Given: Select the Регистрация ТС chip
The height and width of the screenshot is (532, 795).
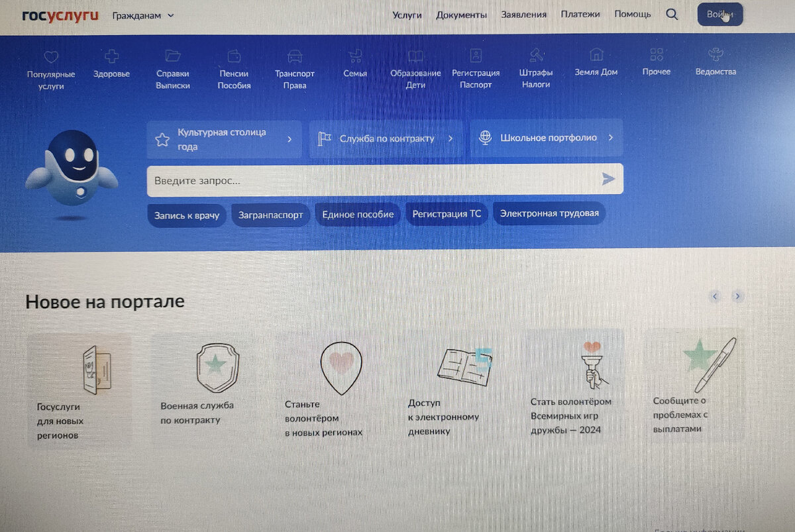Looking at the screenshot, I should pos(447,214).
